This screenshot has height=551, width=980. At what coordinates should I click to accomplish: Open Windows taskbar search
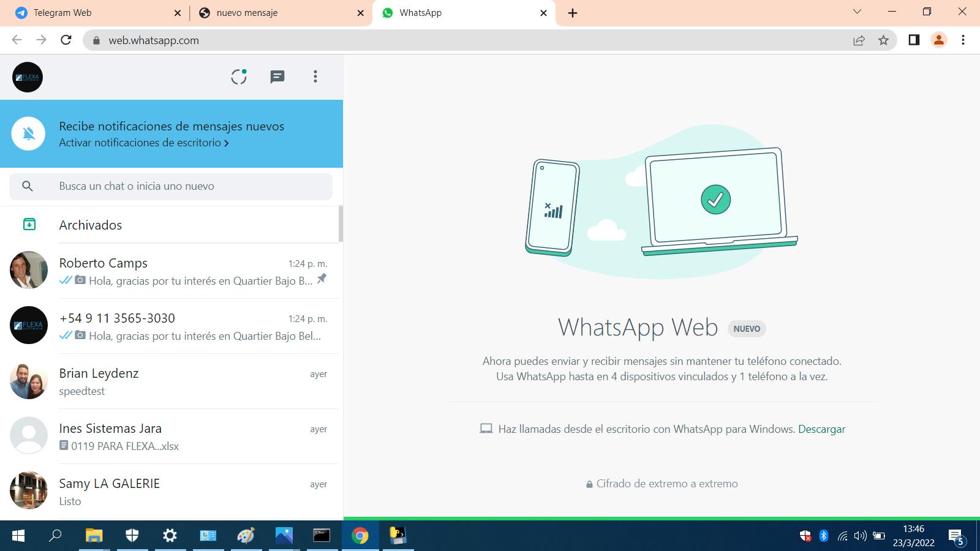[x=55, y=536]
